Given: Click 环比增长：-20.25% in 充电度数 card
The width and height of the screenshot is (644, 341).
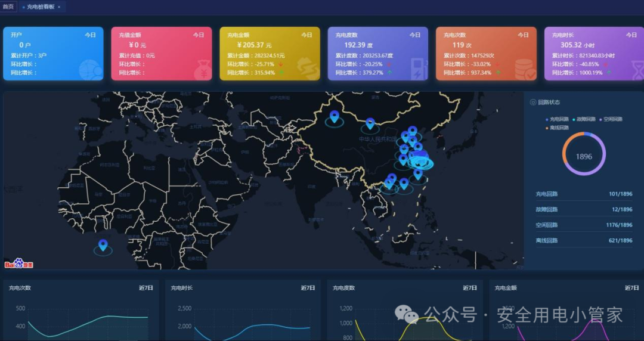Looking at the screenshot, I should click(x=359, y=64).
